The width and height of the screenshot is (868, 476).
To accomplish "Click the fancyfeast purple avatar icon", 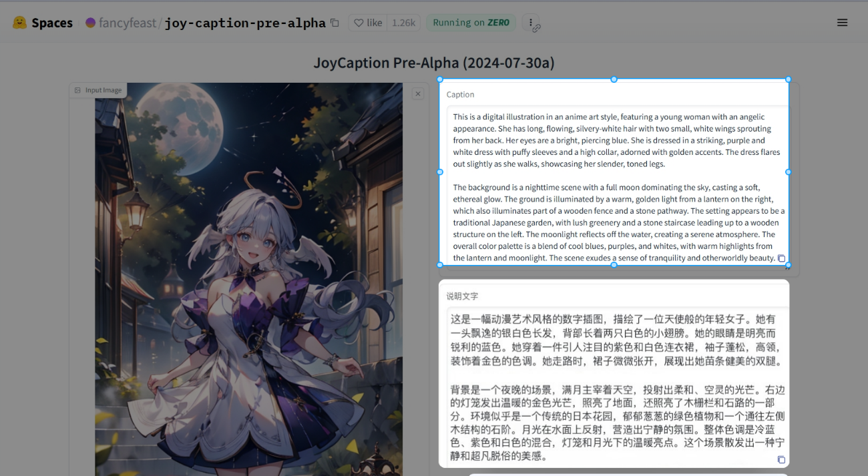I will pyautogui.click(x=91, y=23).
